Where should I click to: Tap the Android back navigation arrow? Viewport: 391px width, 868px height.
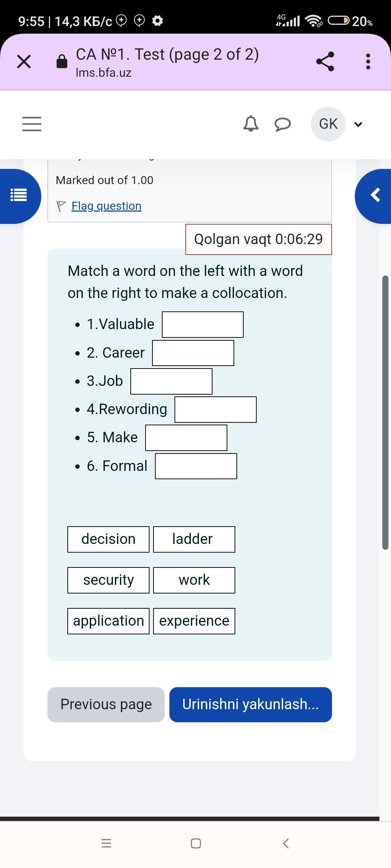[286, 843]
